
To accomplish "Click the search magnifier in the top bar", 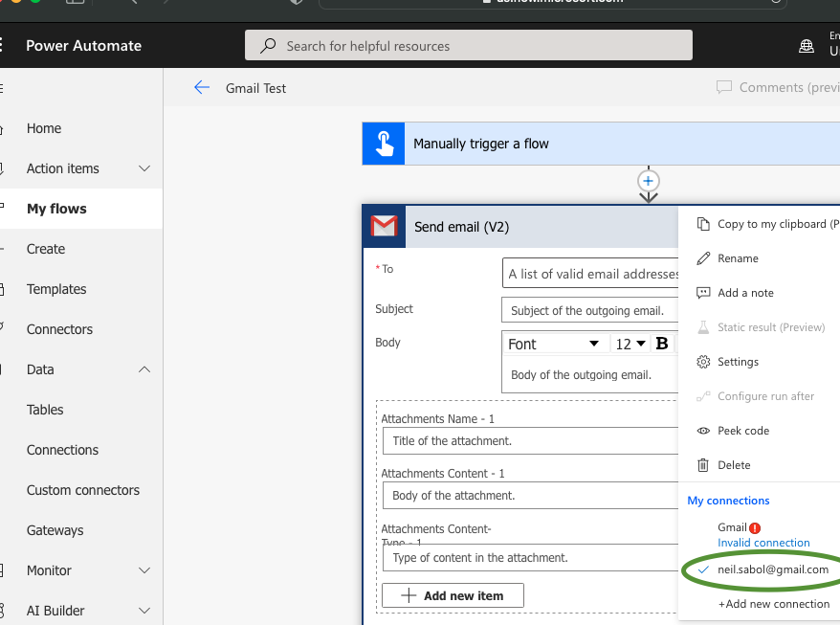I will point(265,45).
